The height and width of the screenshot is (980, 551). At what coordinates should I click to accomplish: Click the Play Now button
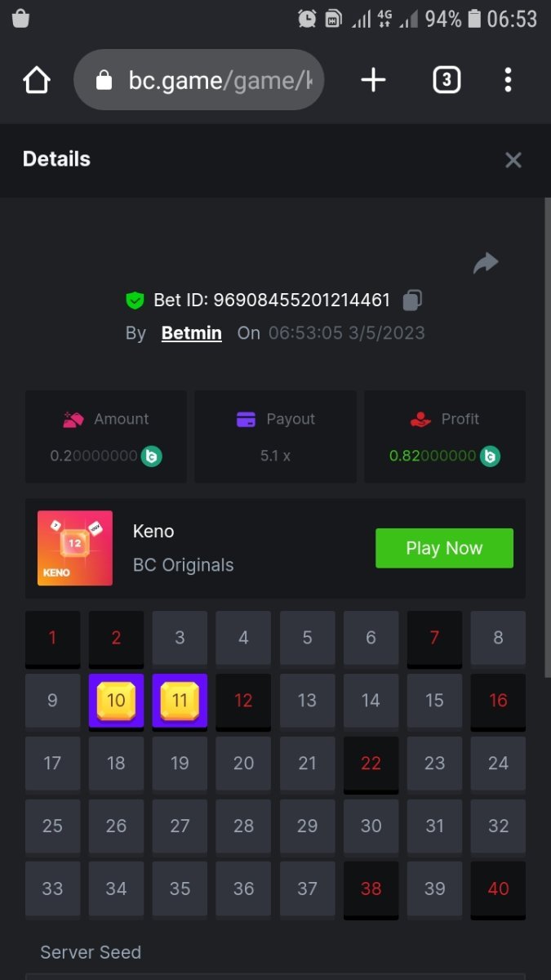pos(444,548)
